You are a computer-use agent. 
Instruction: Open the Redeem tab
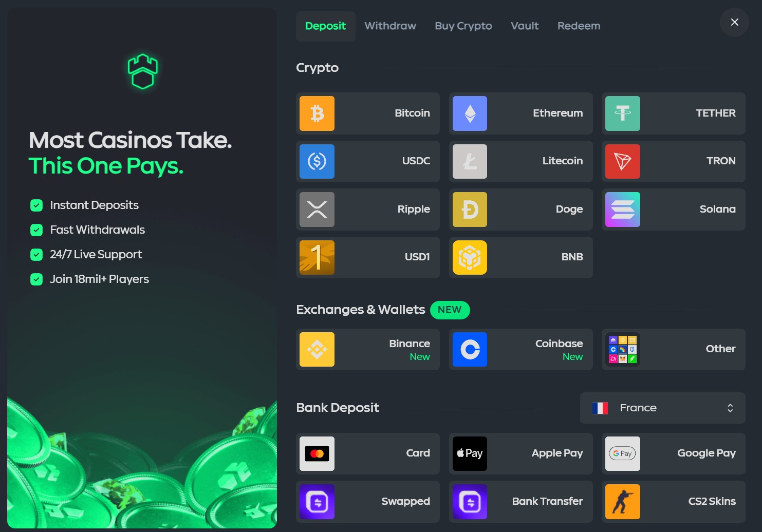[579, 26]
